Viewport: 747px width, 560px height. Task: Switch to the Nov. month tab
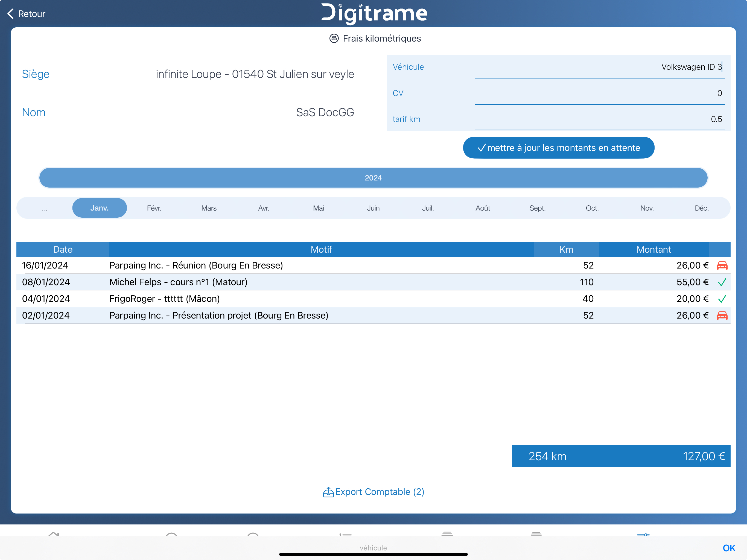[x=647, y=208]
